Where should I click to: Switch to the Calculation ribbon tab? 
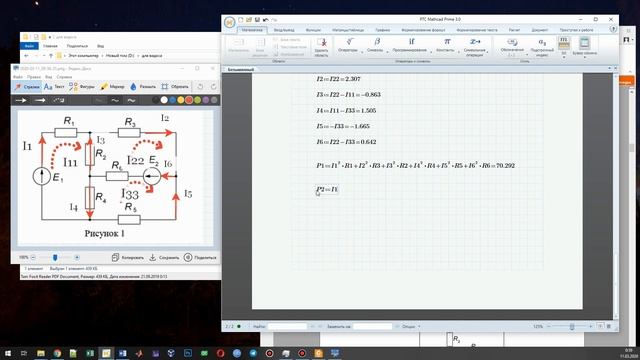click(x=514, y=30)
